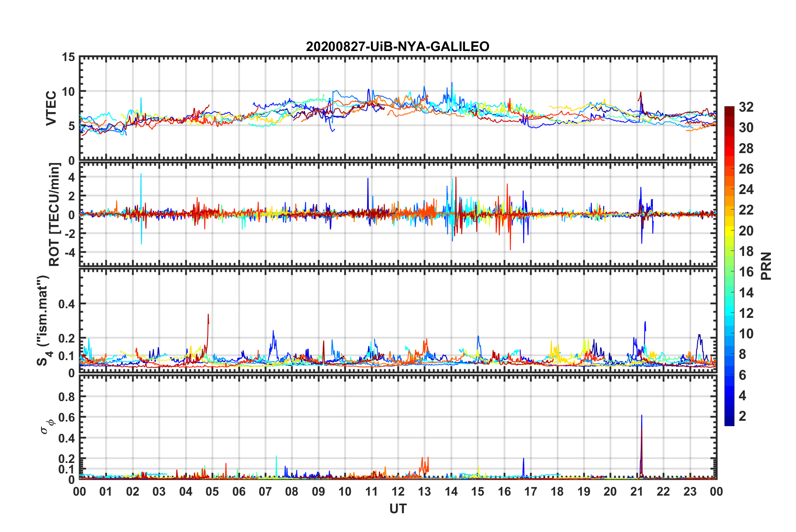Click the ROT [TECU/min] axis label
Image resolution: width=796 pixels, height=532 pixels.
click(54, 215)
